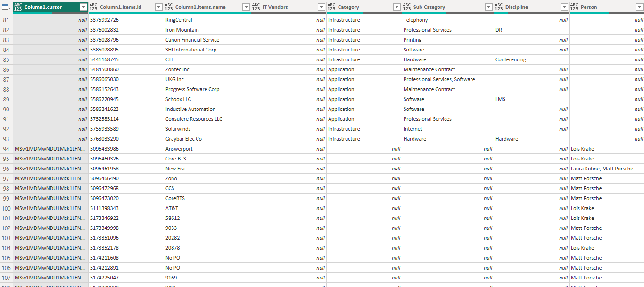644x287 pixels.
Task: Click the LMS discipline cell
Action: pyautogui.click(x=531, y=99)
